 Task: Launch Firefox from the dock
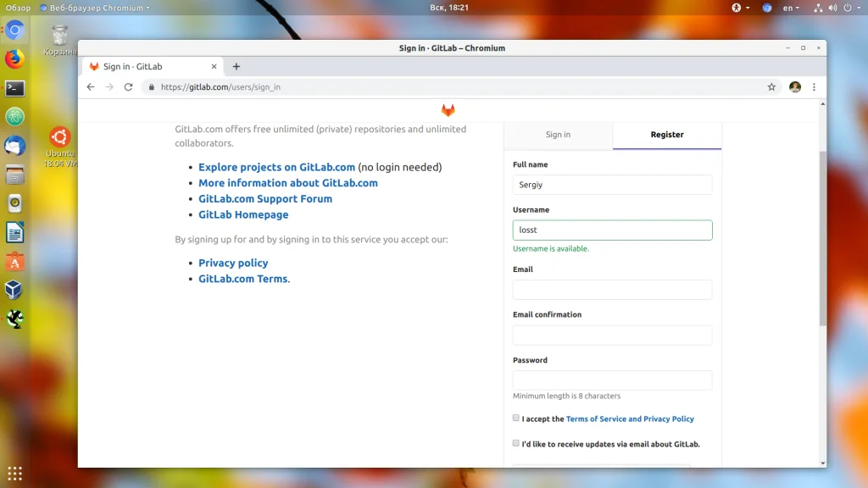tap(15, 58)
